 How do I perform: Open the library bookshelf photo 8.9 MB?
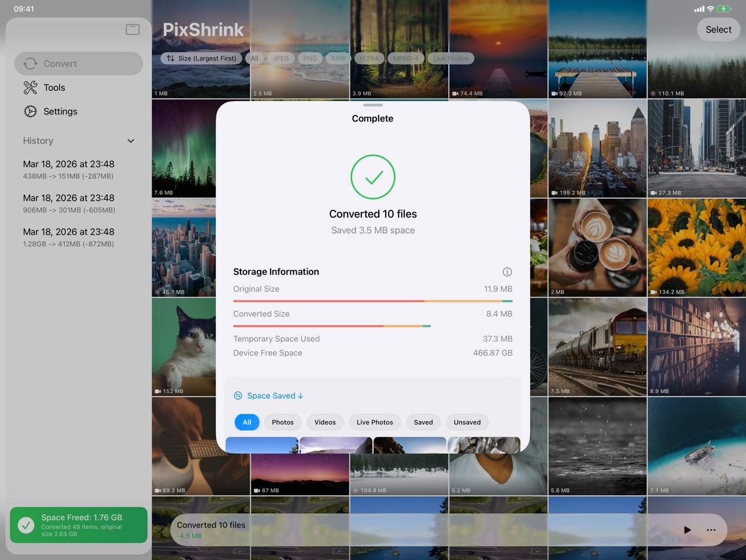tap(697, 347)
